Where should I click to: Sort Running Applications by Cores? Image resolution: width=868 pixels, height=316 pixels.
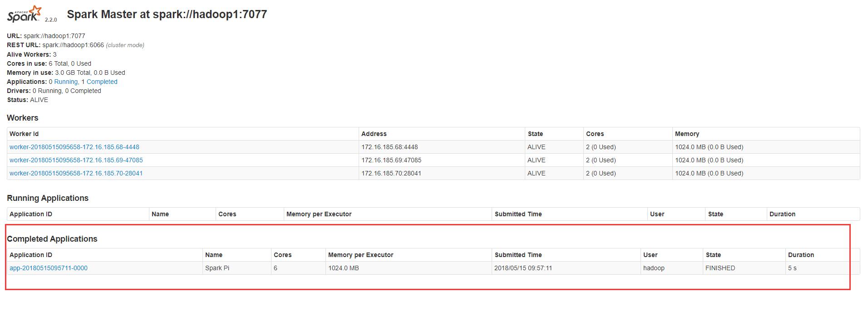[227, 214]
